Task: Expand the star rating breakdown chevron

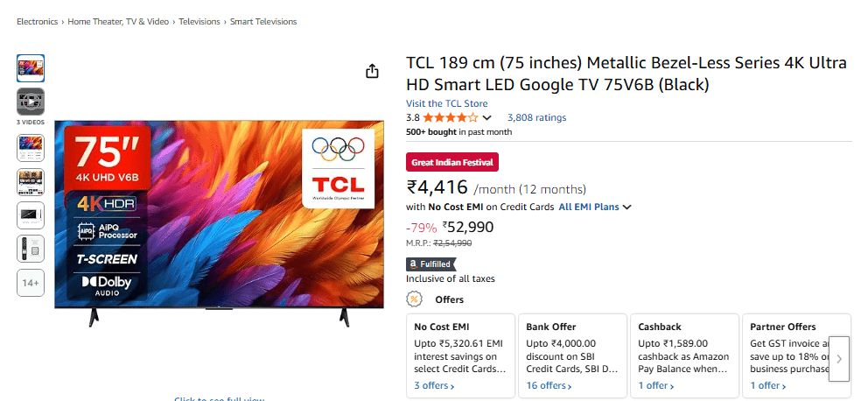Action: coord(487,118)
